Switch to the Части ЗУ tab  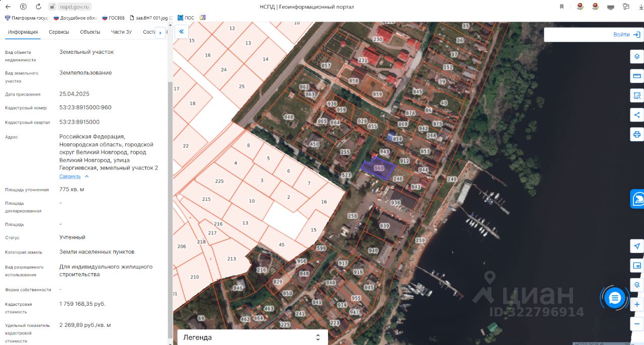[x=121, y=32]
